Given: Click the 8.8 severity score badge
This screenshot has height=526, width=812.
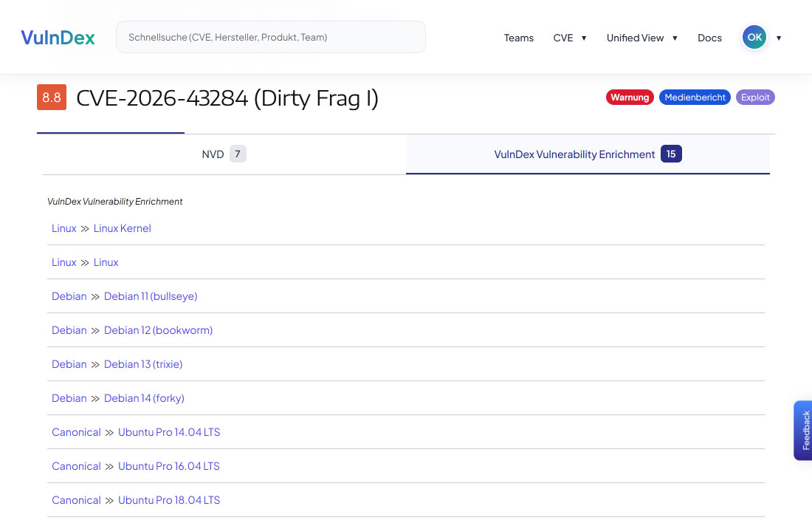Looking at the screenshot, I should click(52, 98).
